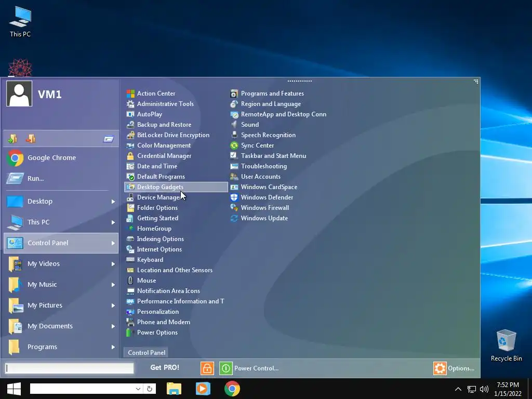The height and width of the screenshot is (399, 532).
Task: Click the AutoPlay icon
Action: [x=130, y=114]
